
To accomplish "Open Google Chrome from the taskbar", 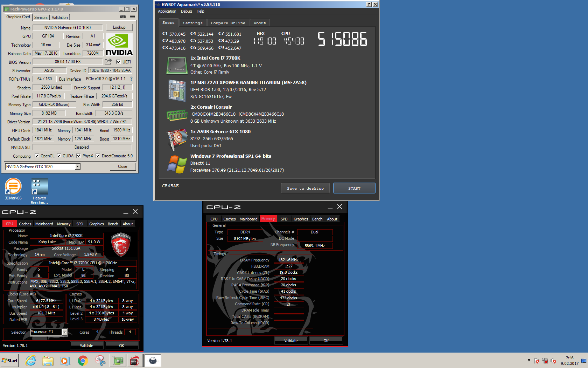I will coord(83,361).
